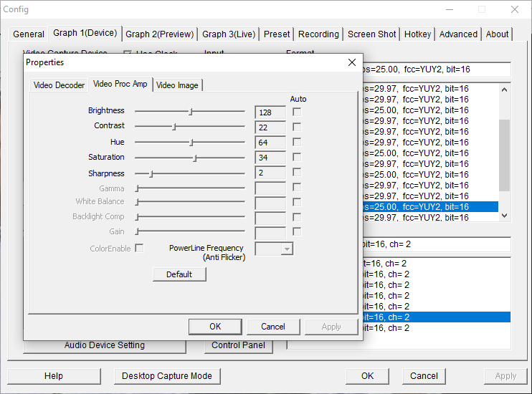Cancel the Properties dialog
This screenshot has width=532, height=394.
[273, 327]
